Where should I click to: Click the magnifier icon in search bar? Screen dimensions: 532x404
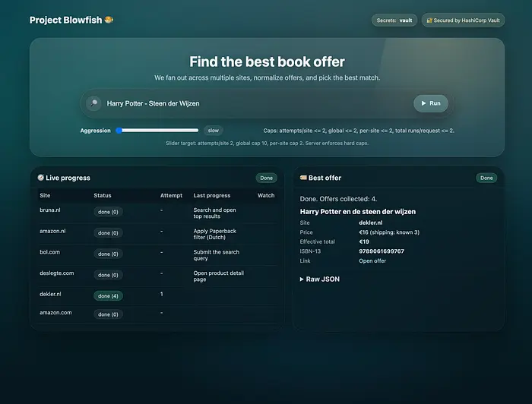[93, 103]
